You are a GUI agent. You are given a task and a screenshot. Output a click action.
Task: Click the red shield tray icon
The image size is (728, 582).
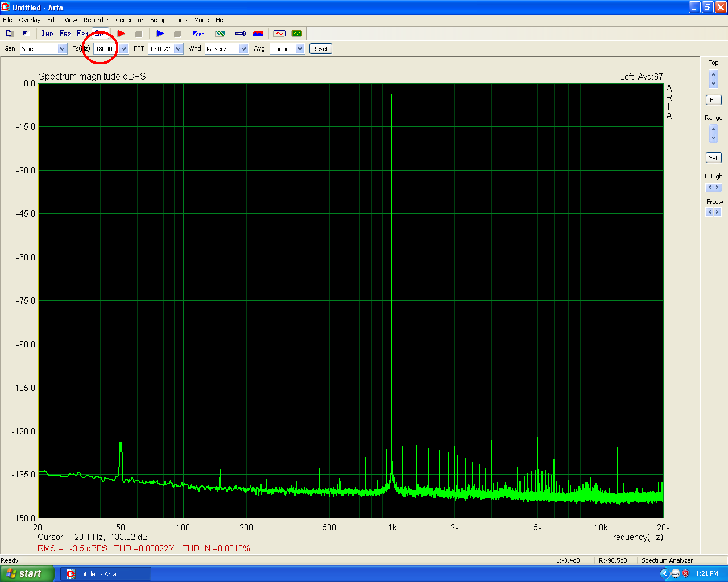click(x=686, y=574)
